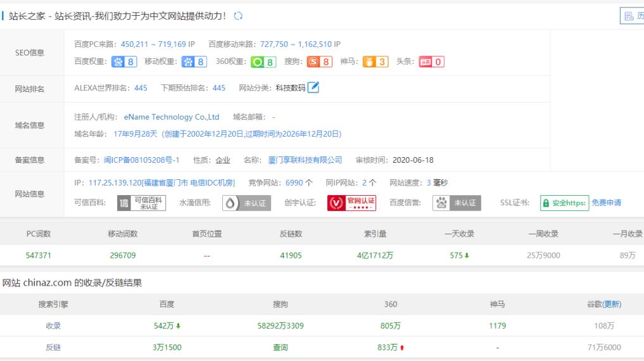Click the Baidu weight badge showing 8
This screenshot has height=361, width=644.
pos(124,61)
